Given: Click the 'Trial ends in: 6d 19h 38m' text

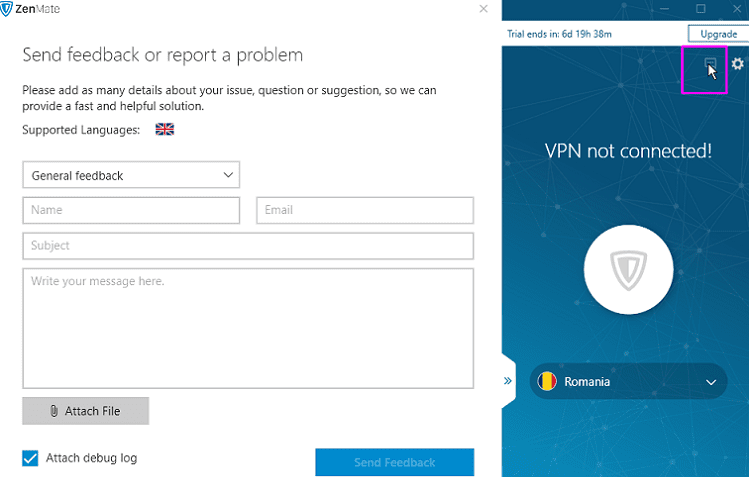Looking at the screenshot, I should pos(559,34).
